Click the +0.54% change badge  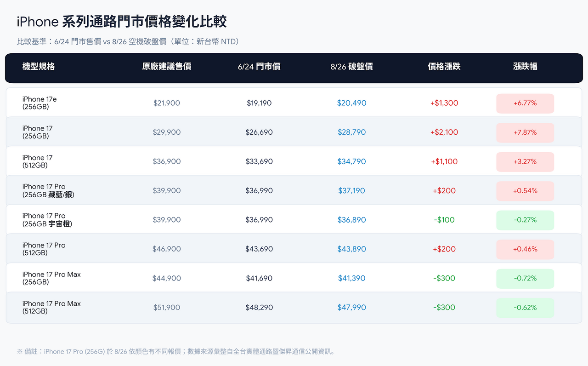click(x=525, y=191)
